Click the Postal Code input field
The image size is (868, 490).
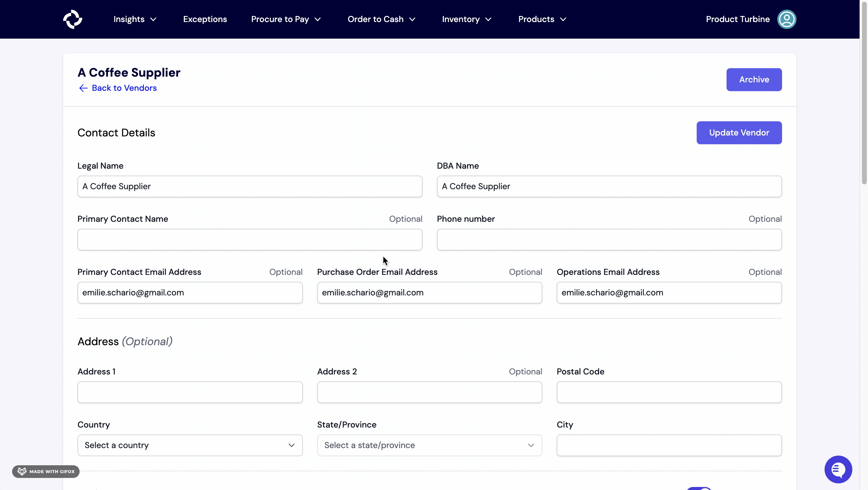click(x=669, y=392)
